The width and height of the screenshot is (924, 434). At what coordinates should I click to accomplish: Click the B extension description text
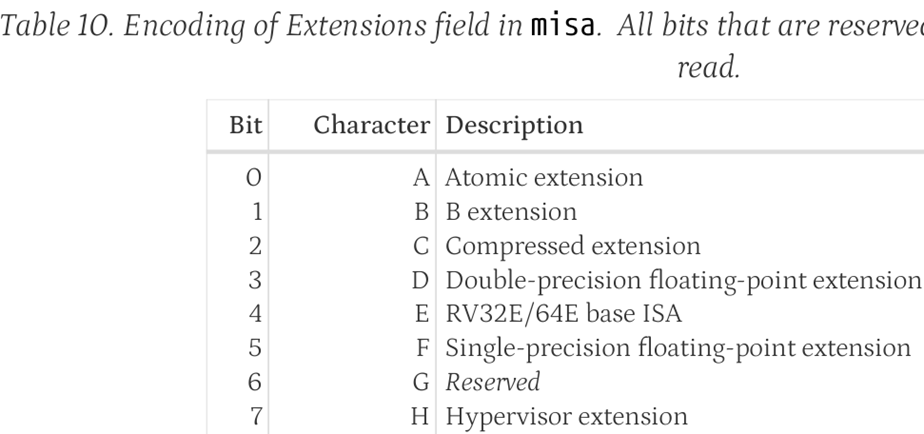click(x=511, y=212)
